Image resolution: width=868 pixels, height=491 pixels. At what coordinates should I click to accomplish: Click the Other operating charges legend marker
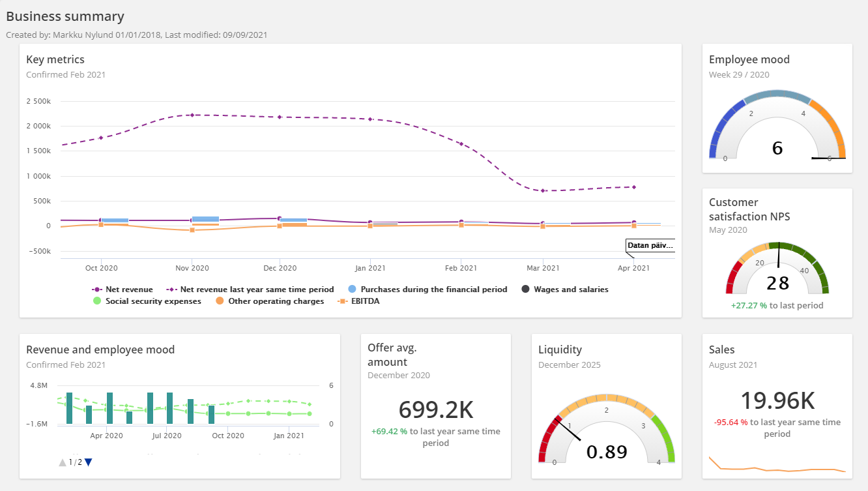coord(220,301)
